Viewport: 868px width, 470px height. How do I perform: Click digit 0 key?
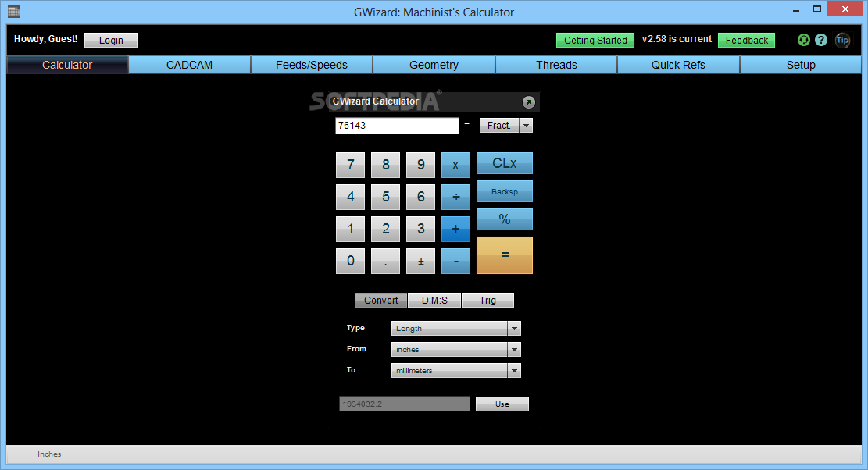pyautogui.click(x=351, y=261)
